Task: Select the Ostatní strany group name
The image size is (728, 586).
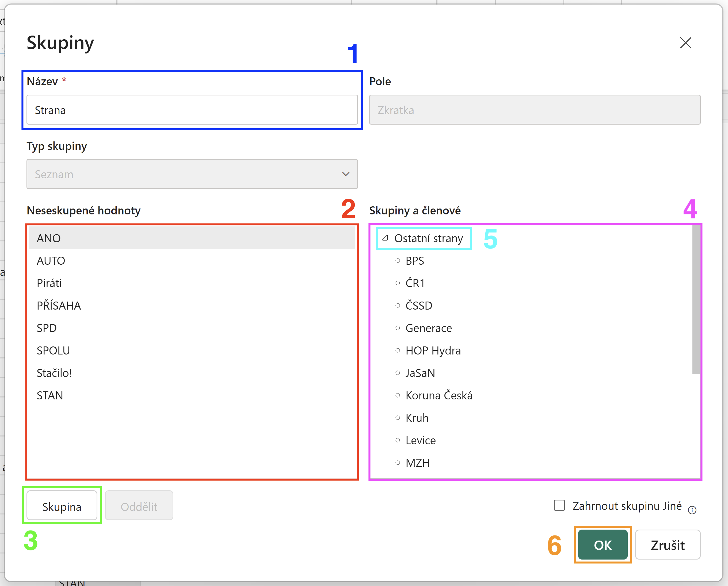Action: (x=428, y=238)
